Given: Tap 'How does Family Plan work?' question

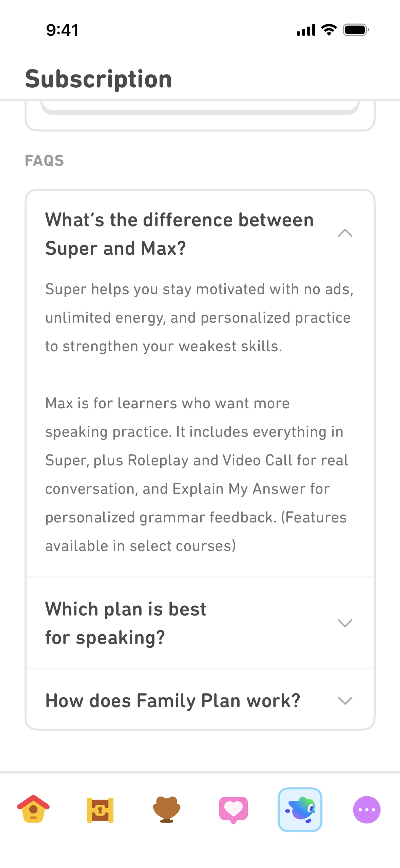Looking at the screenshot, I should tap(173, 701).
